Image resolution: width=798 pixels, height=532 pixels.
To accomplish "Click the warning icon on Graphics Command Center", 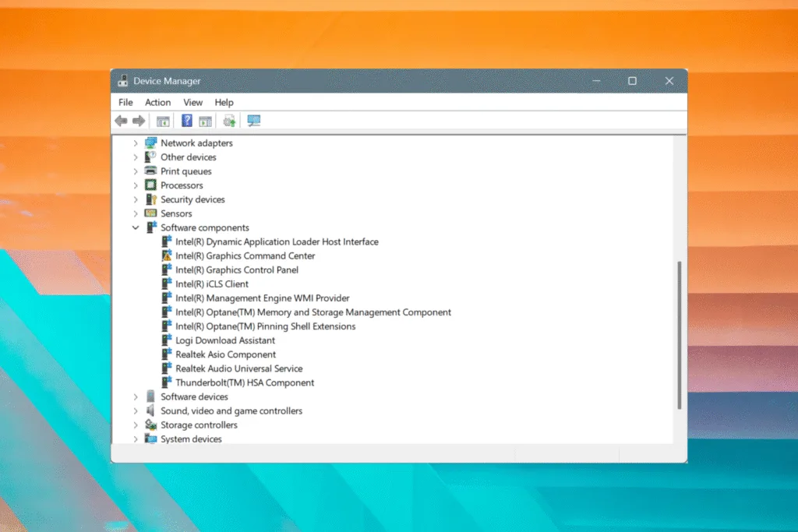I will [167, 255].
